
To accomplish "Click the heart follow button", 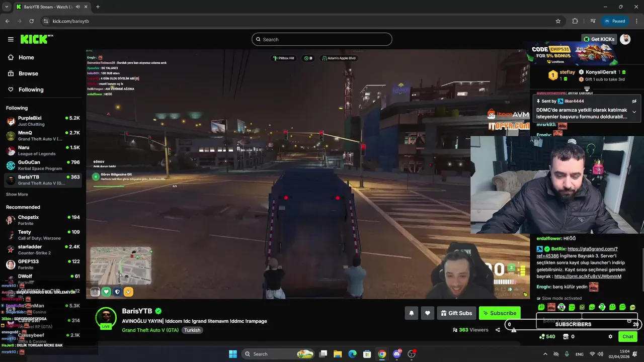I will point(427,313).
